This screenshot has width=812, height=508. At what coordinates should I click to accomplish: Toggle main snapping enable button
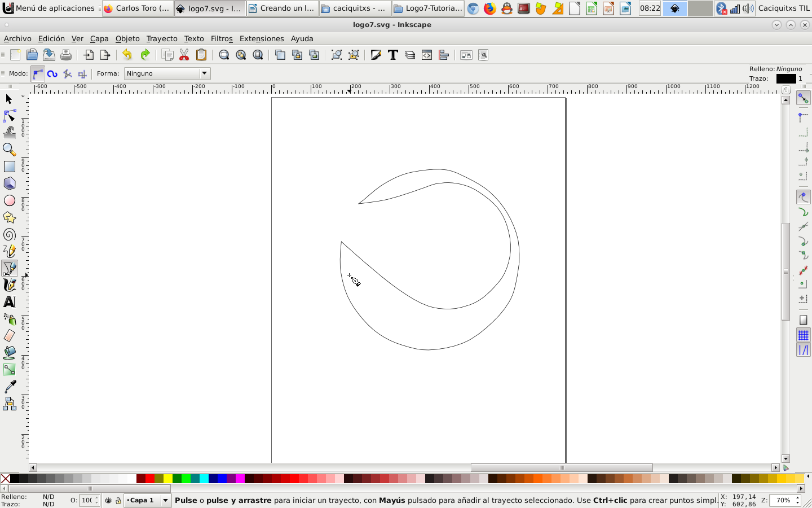click(x=803, y=98)
